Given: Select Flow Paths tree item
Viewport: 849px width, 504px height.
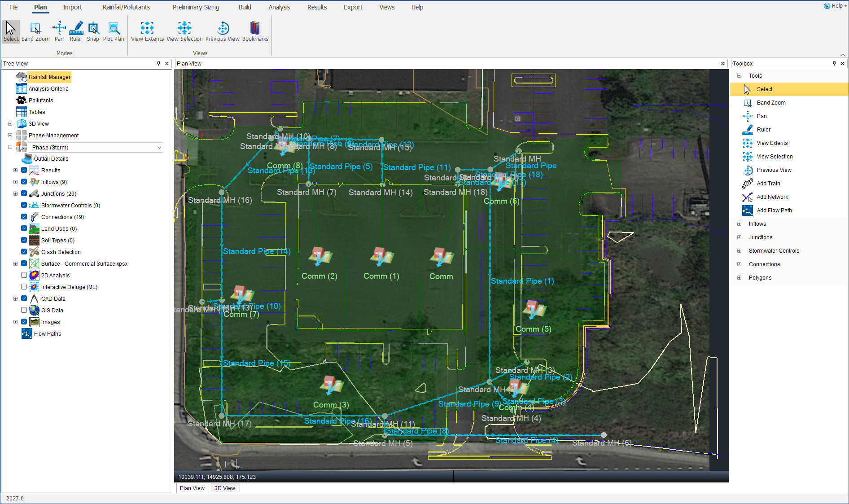Looking at the screenshot, I should (48, 334).
